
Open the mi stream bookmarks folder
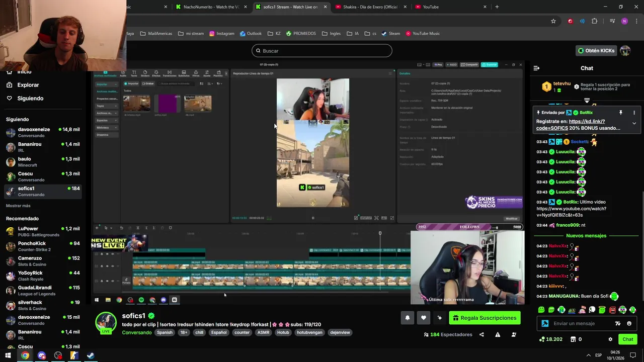pyautogui.click(x=191, y=34)
